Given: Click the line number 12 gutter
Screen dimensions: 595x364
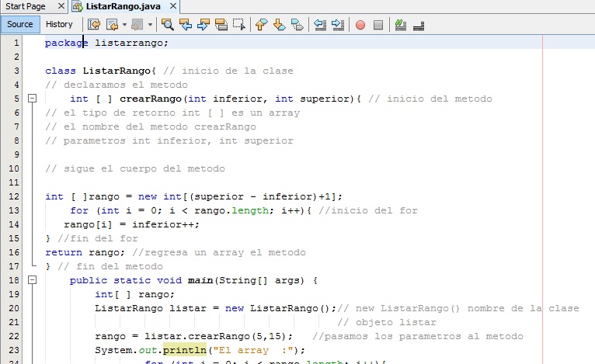Looking at the screenshot, I should pos(16,196).
